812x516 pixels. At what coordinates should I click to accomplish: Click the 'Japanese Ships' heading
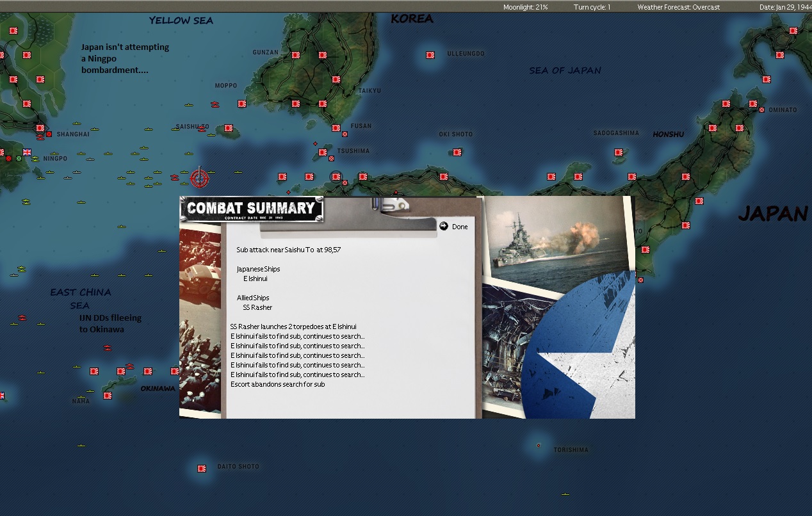coord(258,269)
